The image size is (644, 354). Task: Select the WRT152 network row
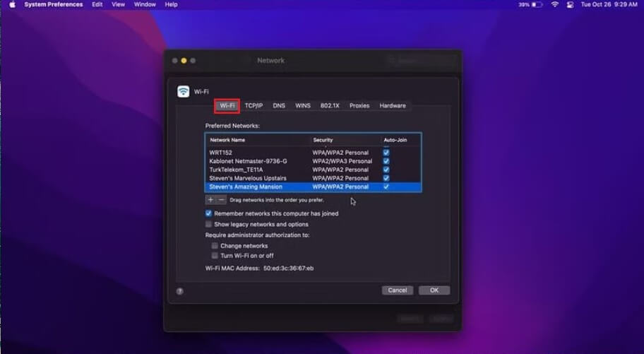(x=313, y=153)
